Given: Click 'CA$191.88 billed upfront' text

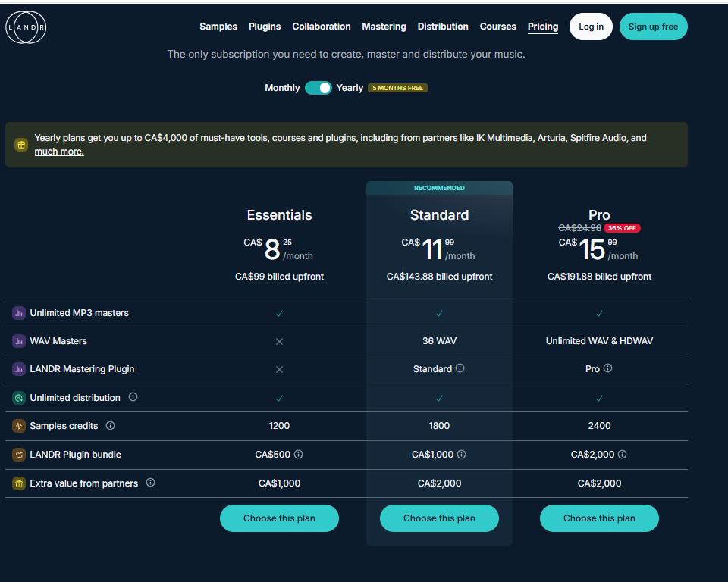Looking at the screenshot, I should click(599, 276).
